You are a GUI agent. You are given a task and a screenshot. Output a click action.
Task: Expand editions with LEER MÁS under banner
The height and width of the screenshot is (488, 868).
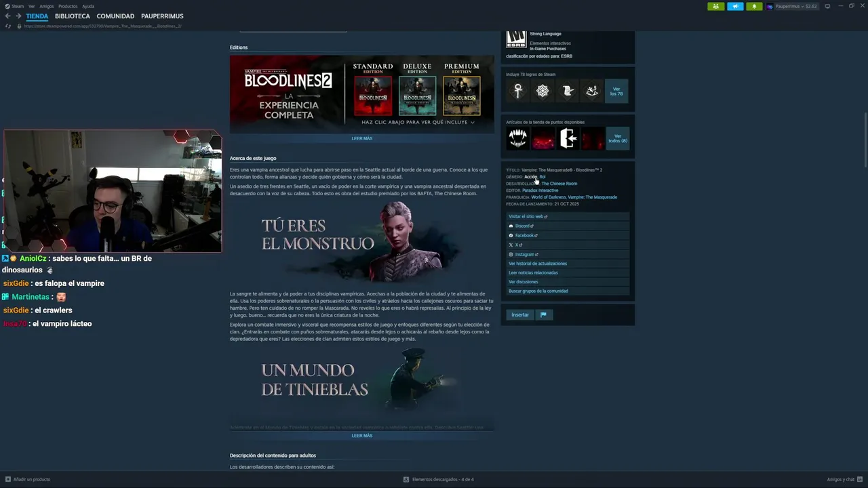[362, 138]
